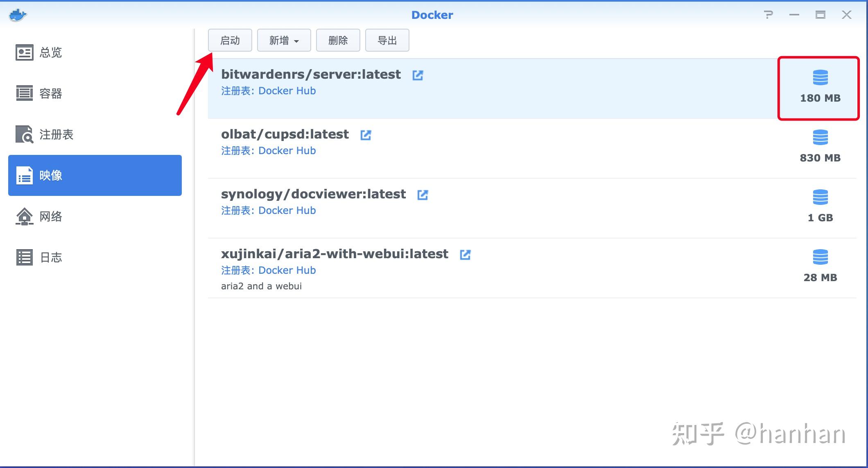Click the Docker window title text
This screenshot has width=868, height=468.
pyautogui.click(x=432, y=15)
